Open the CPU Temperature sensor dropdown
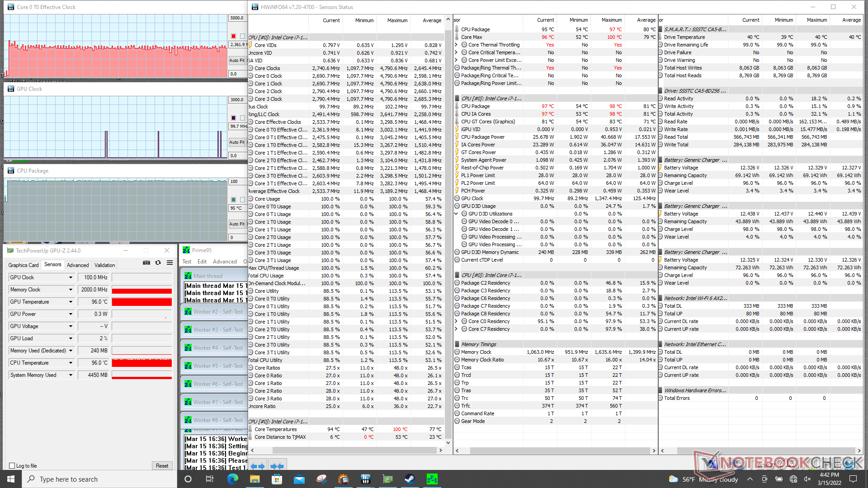This screenshot has width=868, height=488. tap(71, 363)
